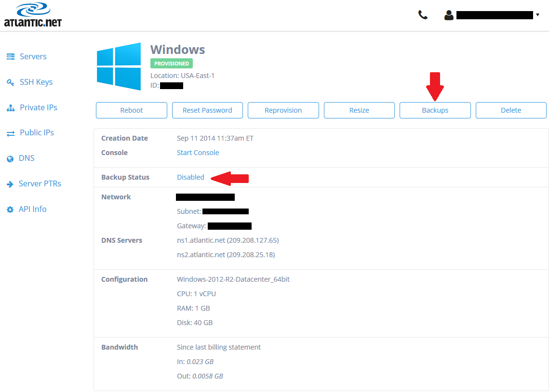The width and height of the screenshot is (549, 392).
Task: Click ns1.atlantic.net DNS server entry
Action: pos(228,241)
